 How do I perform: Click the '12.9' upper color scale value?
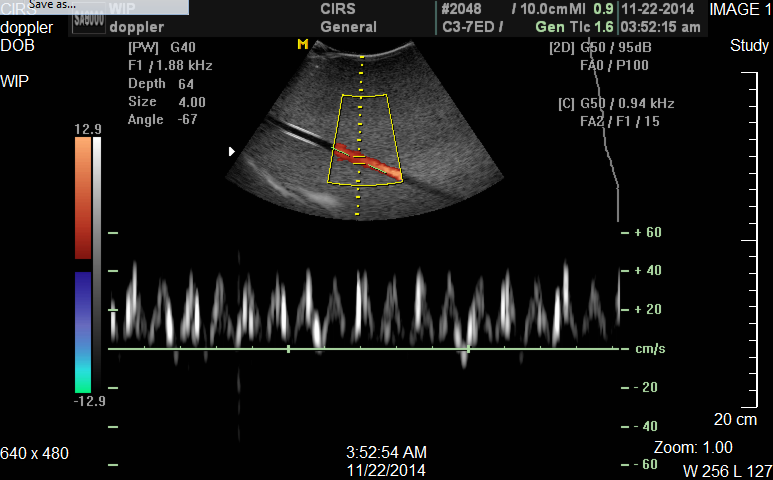(88, 129)
